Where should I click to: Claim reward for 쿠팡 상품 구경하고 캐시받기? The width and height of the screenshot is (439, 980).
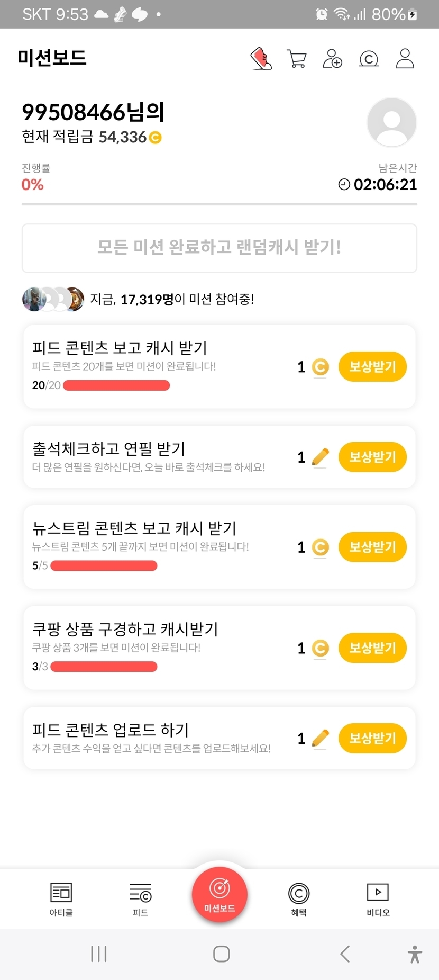(372, 648)
